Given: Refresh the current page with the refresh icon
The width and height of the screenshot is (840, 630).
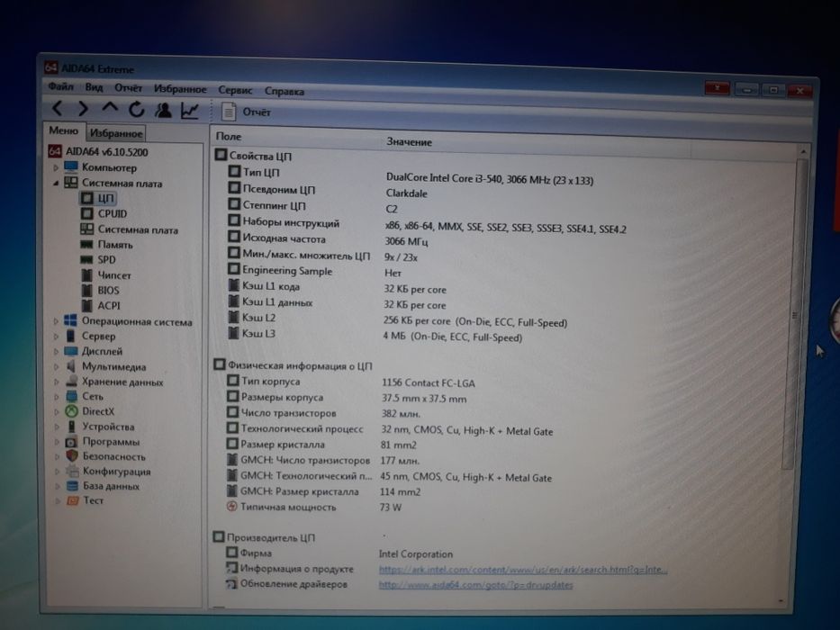Looking at the screenshot, I should coord(137,109).
